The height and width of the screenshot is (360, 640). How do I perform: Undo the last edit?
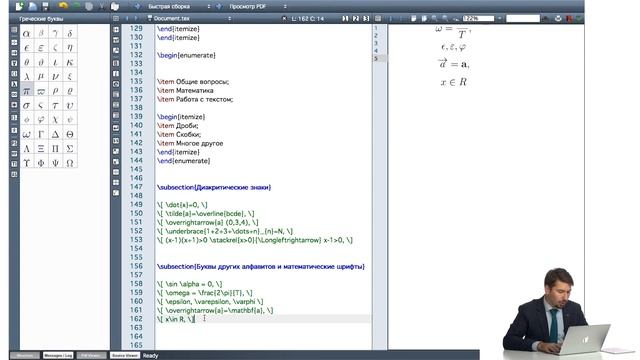click(63, 6)
